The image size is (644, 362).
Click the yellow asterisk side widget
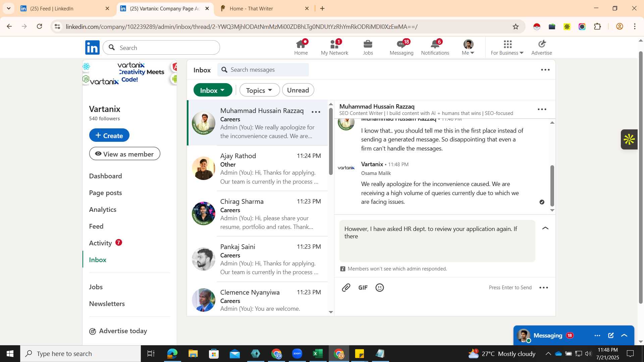click(x=629, y=139)
